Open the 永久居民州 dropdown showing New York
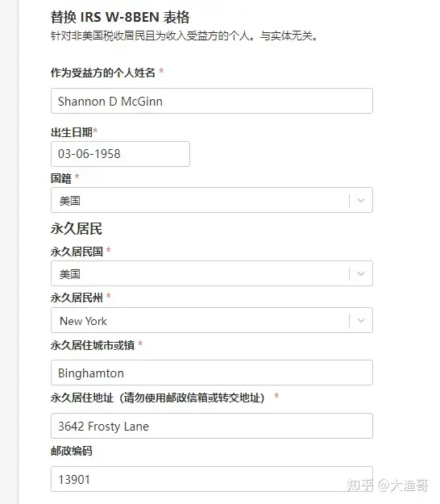The image size is (440, 504). [x=212, y=320]
